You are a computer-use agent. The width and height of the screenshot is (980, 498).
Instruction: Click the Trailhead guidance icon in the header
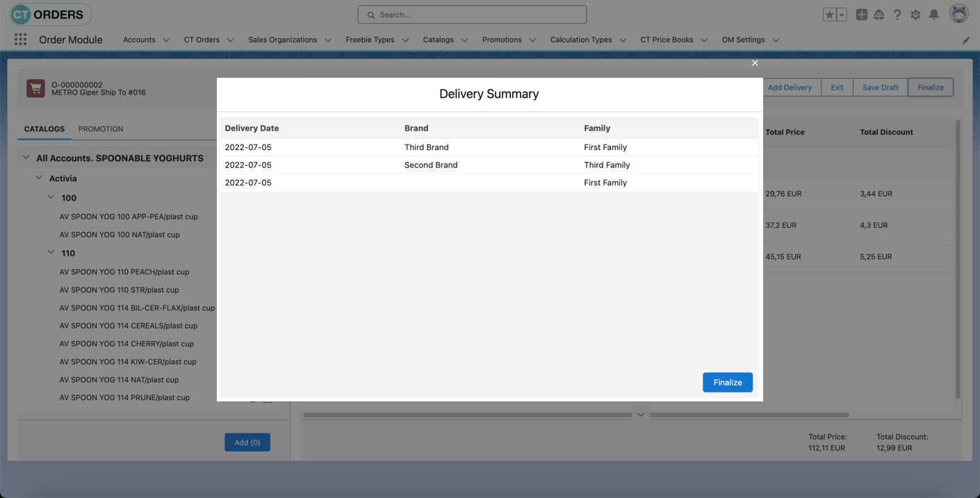(879, 14)
